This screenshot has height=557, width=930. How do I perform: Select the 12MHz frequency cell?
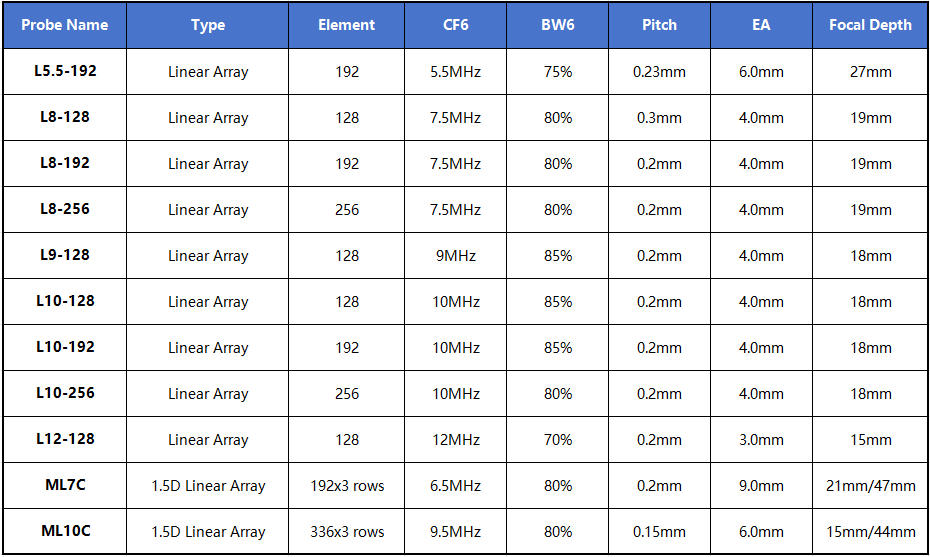456,440
